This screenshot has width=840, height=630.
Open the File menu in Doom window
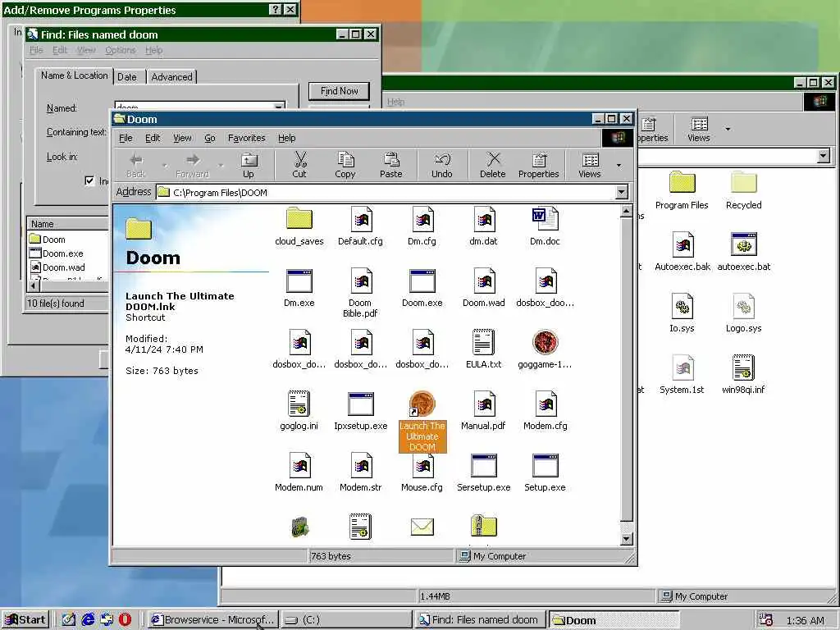point(126,138)
